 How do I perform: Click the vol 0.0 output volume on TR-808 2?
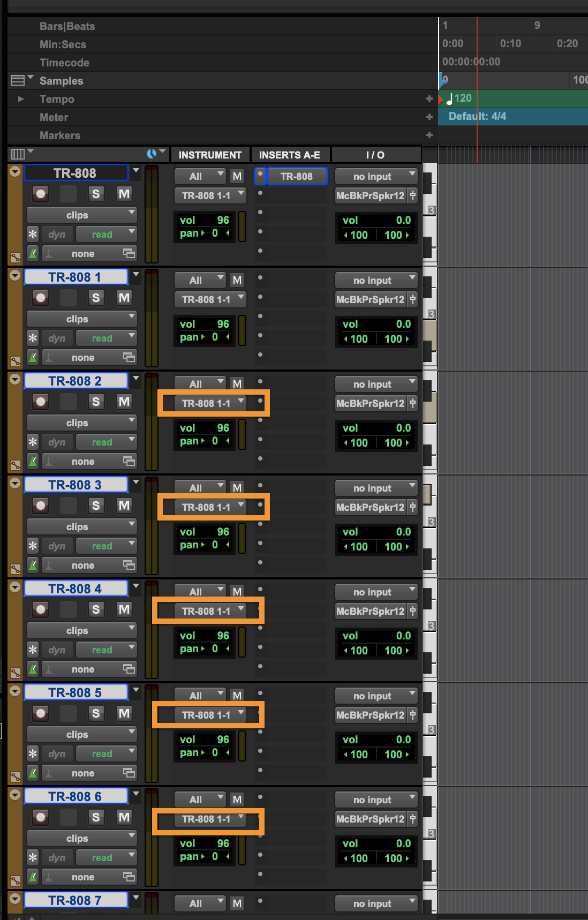pos(377,428)
